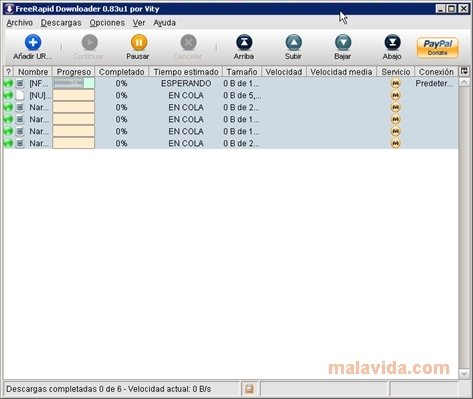Image resolution: width=473 pixels, height=399 pixels.
Task: Select the download named [NU]...
Action: pos(40,95)
